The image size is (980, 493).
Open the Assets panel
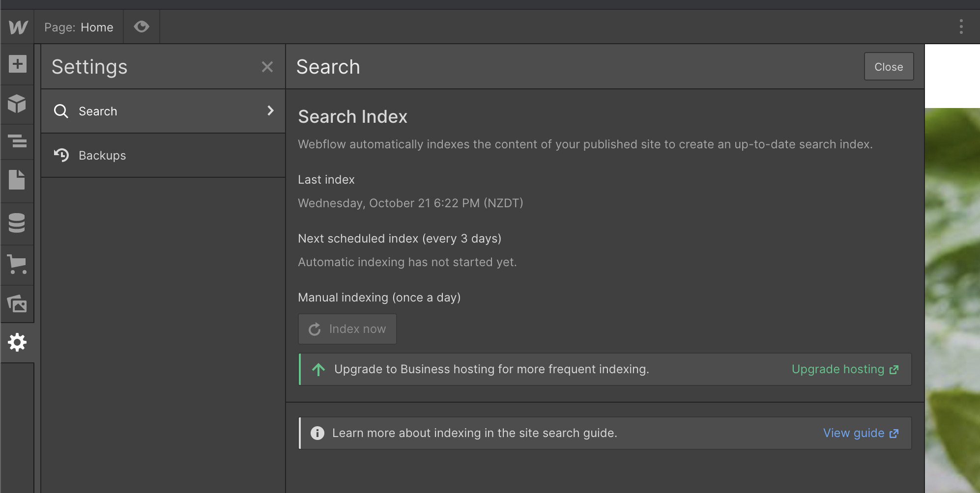pos(17,304)
